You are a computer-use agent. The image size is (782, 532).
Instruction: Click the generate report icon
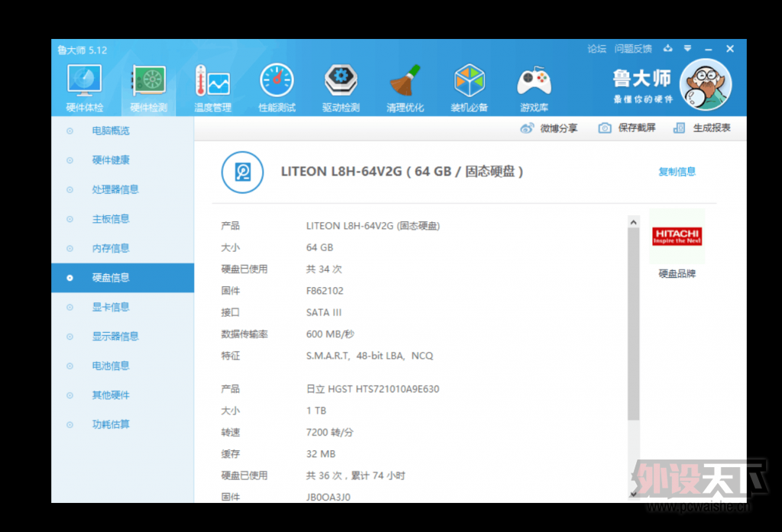click(x=679, y=128)
